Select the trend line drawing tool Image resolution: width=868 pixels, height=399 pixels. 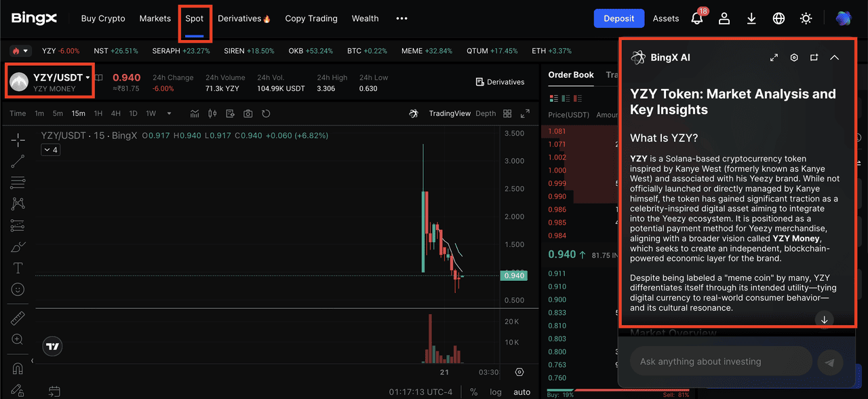tap(18, 161)
